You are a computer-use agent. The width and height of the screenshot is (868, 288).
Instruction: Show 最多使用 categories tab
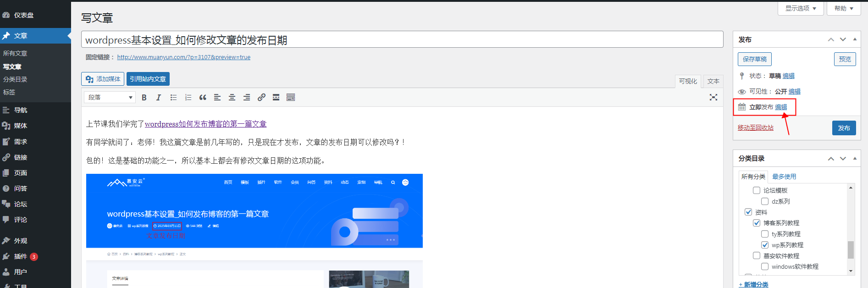pos(784,177)
